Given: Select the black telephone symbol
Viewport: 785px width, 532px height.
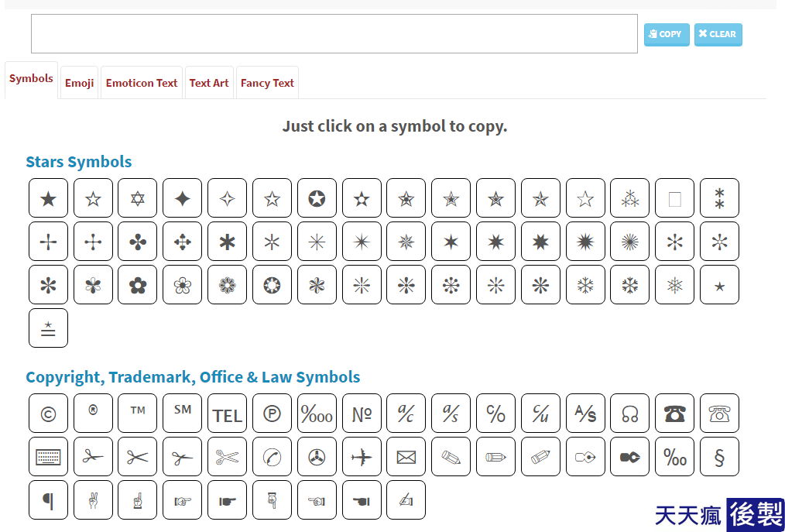Looking at the screenshot, I should coord(674,414).
